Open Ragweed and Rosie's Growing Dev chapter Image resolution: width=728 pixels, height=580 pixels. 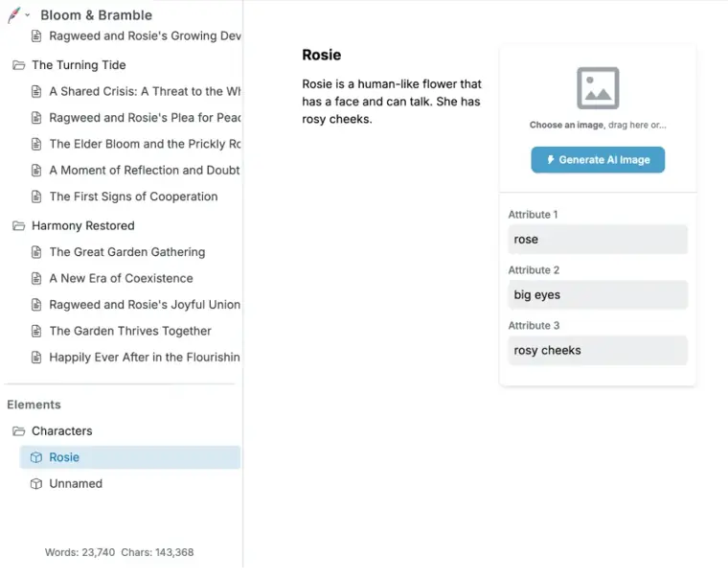click(145, 35)
